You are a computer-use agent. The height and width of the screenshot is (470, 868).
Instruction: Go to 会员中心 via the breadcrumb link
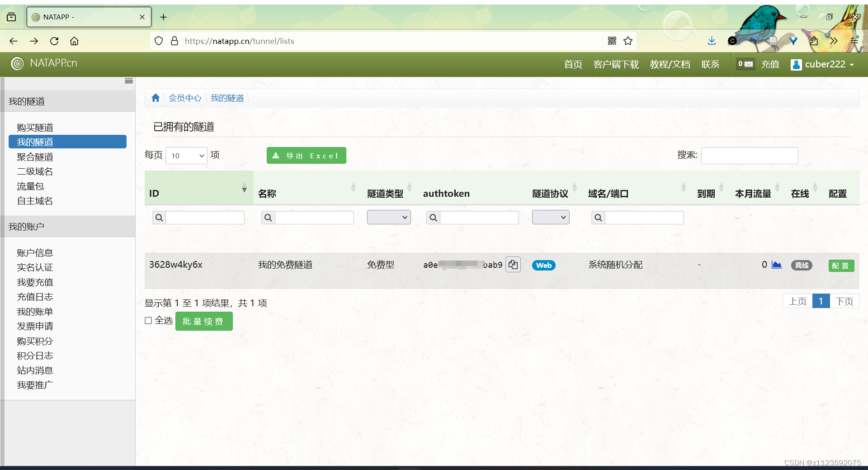click(x=184, y=98)
